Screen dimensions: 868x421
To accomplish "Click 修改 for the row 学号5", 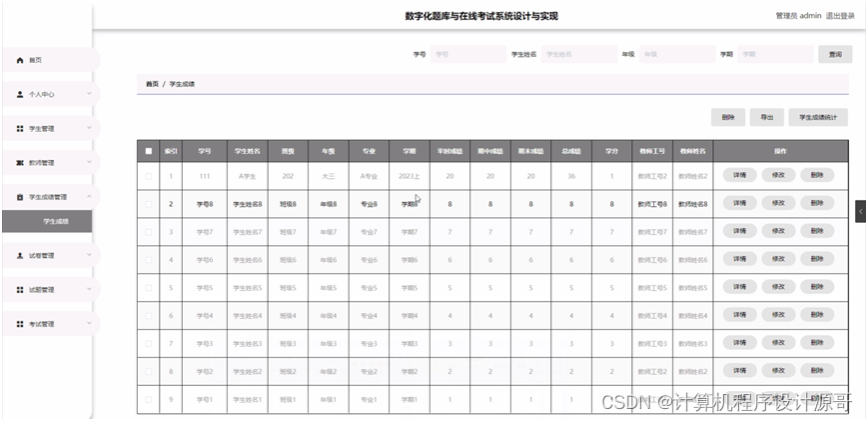I will (x=778, y=287).
